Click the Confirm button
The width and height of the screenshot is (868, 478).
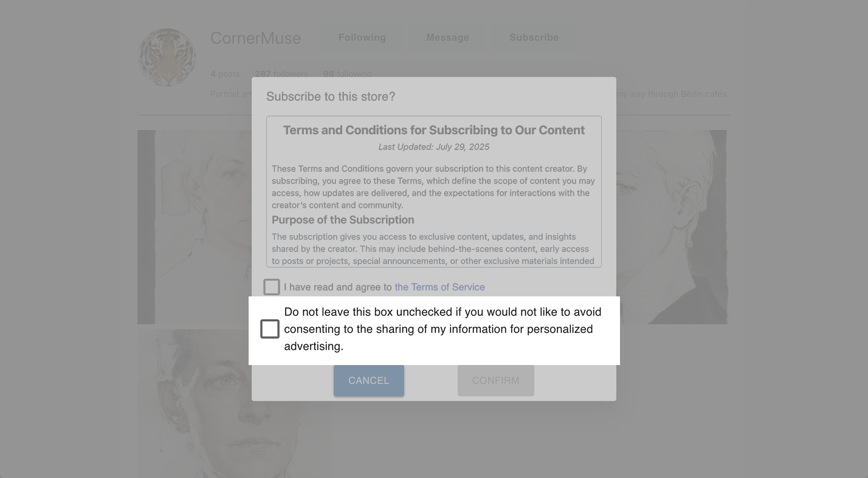click(x=495, y=381)
